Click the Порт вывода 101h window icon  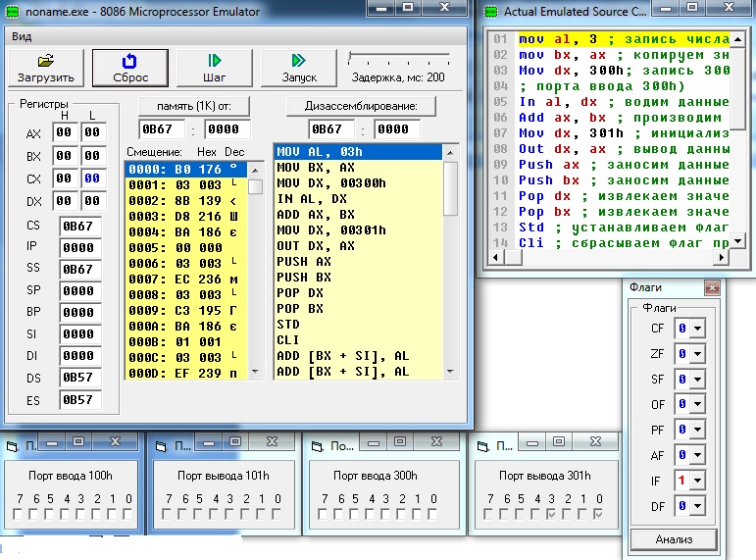[161, 446]
